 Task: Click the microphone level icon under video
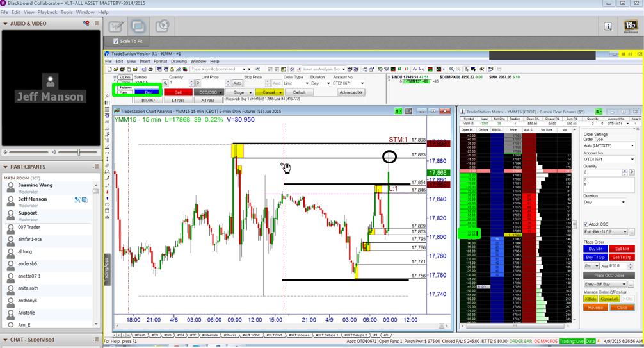[x=5, y=152]
